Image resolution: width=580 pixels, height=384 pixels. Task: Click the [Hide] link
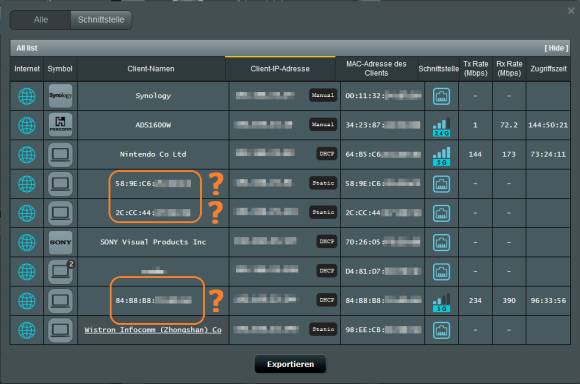(x=556, y=48)
